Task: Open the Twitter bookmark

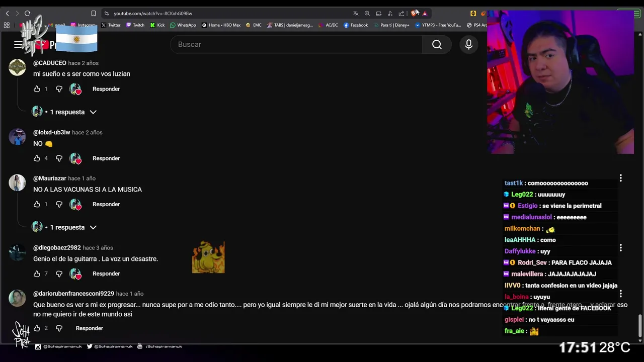Action: pyautogui.click(x=111, y=25)
